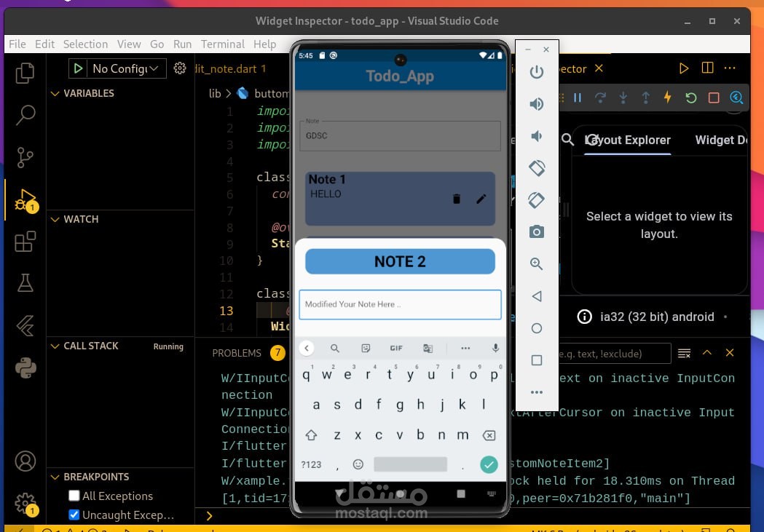The height and width of the screenshot is (532, 764).
Task: Open the Extensions view
Action: click(x=25, y=242)
